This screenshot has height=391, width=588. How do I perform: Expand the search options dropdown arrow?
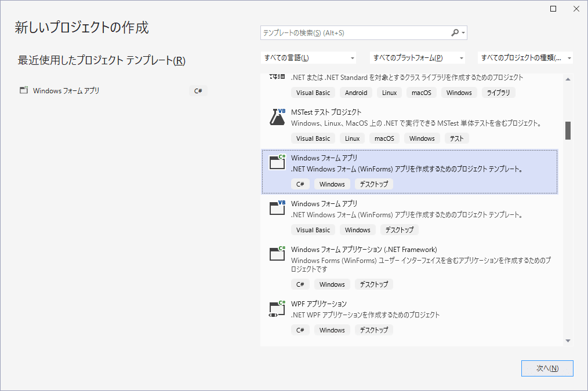[x=463, y=33]
